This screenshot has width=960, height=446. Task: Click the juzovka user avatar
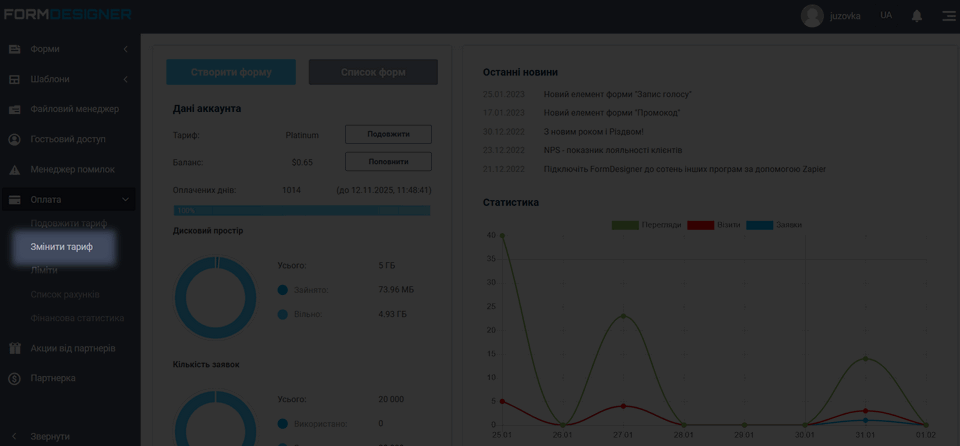(x=812, y=16)
